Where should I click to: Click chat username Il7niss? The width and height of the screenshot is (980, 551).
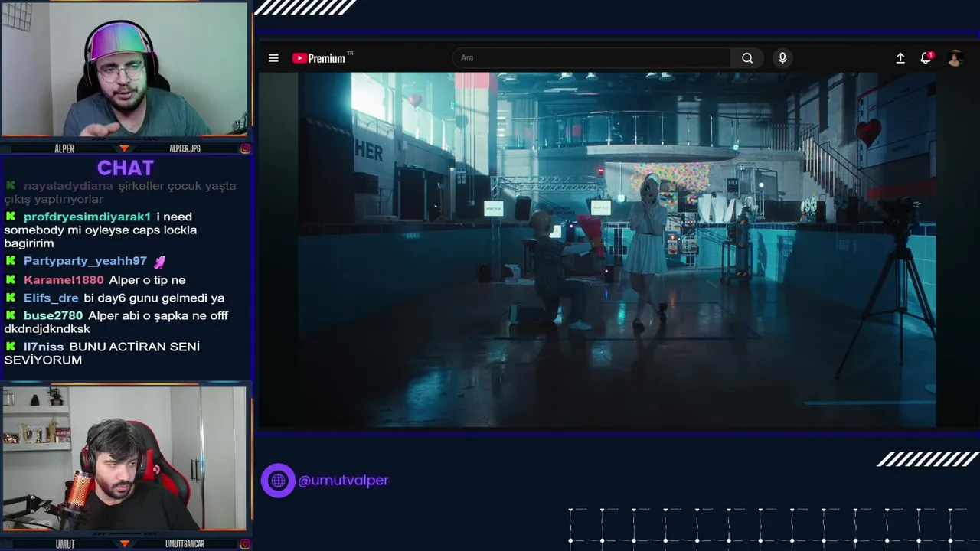(44, 347)
